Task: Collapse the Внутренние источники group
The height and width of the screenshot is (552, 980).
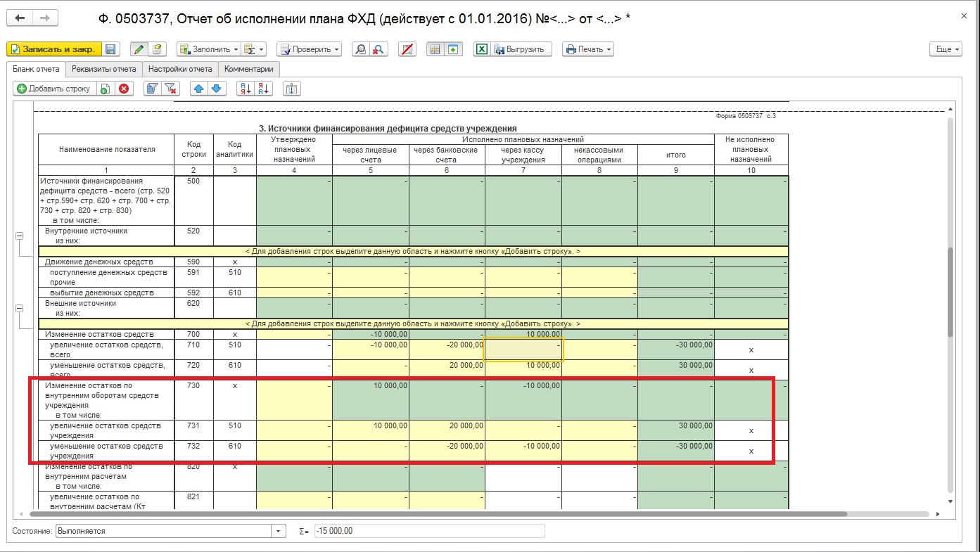Action: point(19,236)
